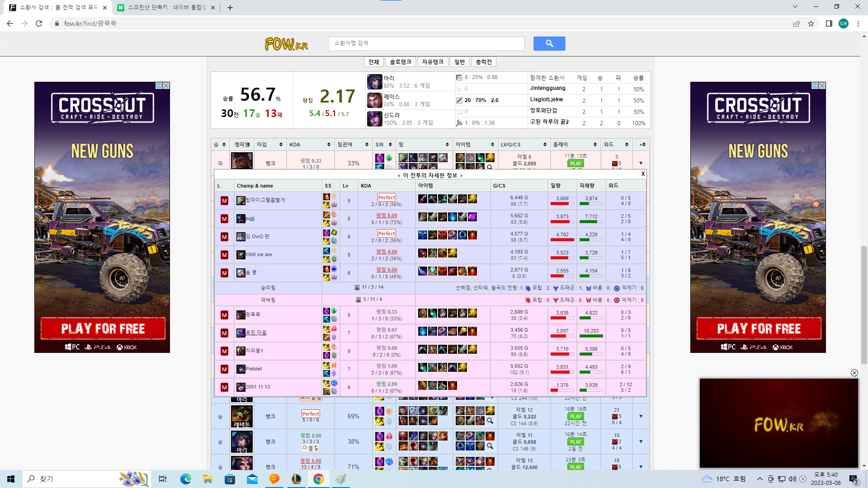Sort match list by 타입 column
This screenshot has width=868, height=488.
(270, 145)
